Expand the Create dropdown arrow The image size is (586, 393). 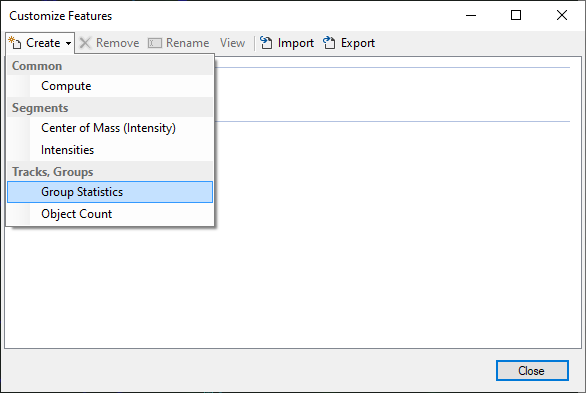(68, 43)
